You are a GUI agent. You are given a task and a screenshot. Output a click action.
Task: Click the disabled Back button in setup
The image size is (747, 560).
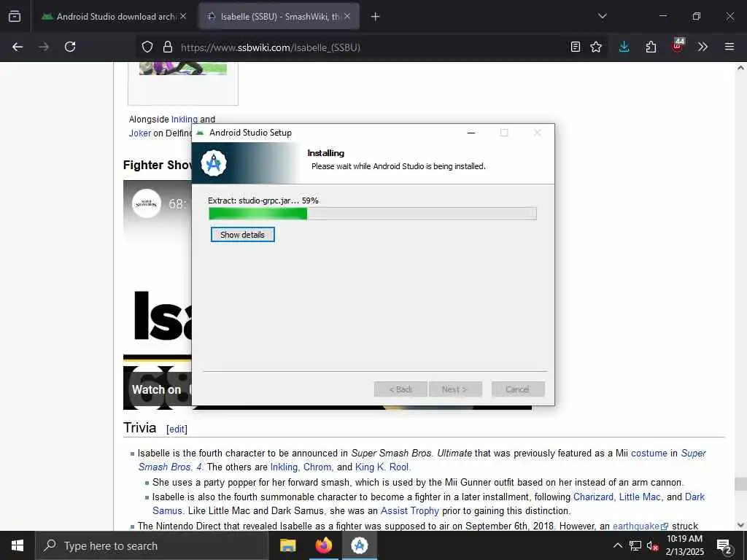click(x=400, y=389)
